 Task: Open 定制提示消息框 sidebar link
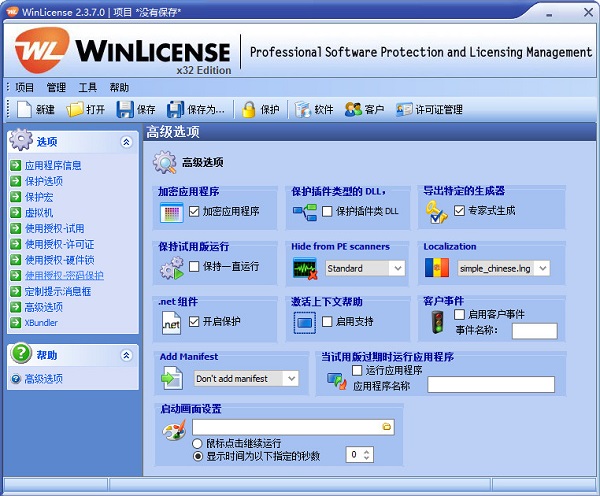(x=58, y=291)
